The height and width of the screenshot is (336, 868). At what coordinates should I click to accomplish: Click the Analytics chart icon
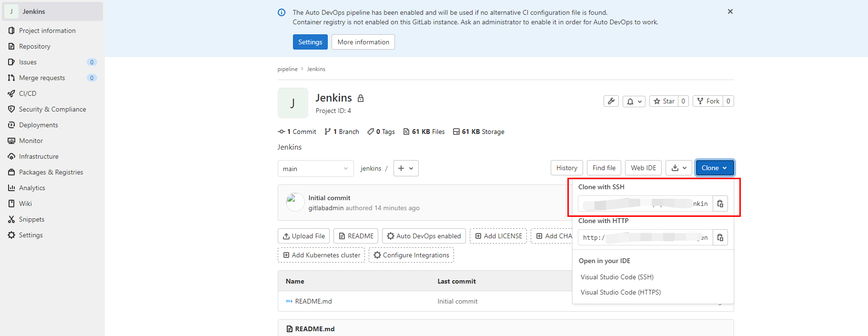tap(11, 188)
